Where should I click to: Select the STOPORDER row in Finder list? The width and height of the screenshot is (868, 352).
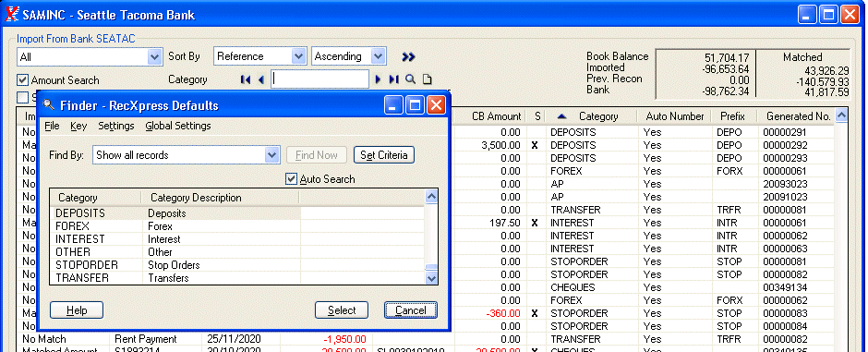point(237,265)
